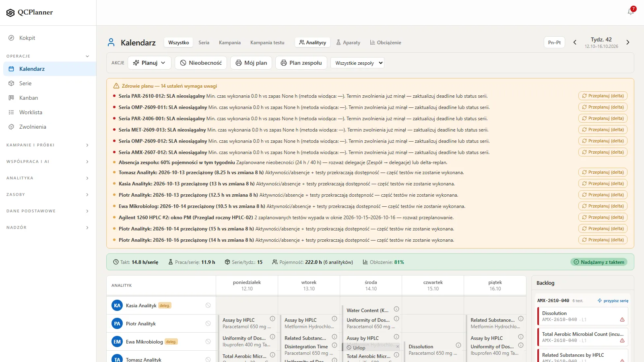Expand the ANALITYKA sidebar section
Image resolution: width=644 pixels, height=362 pixels.
48,178
